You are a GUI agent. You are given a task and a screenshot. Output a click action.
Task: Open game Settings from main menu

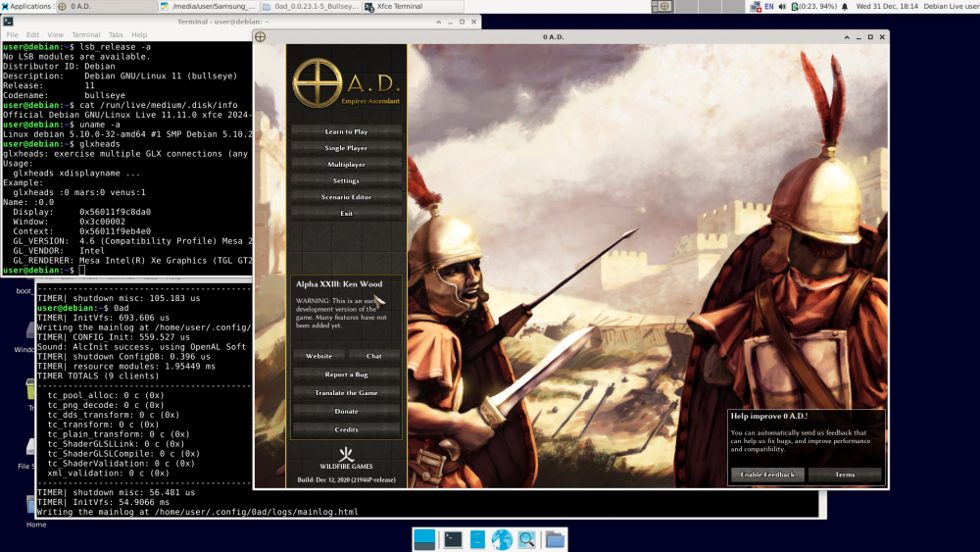click(346, 180)
